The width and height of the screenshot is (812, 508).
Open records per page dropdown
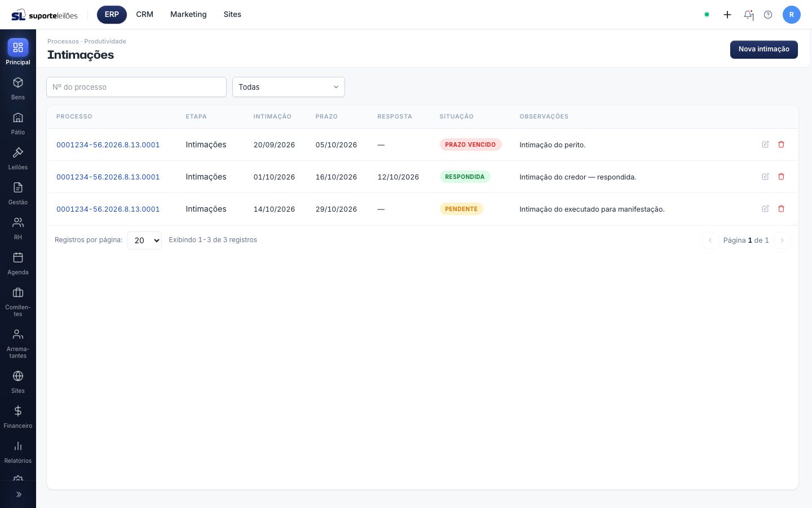[x=144, y=240]
